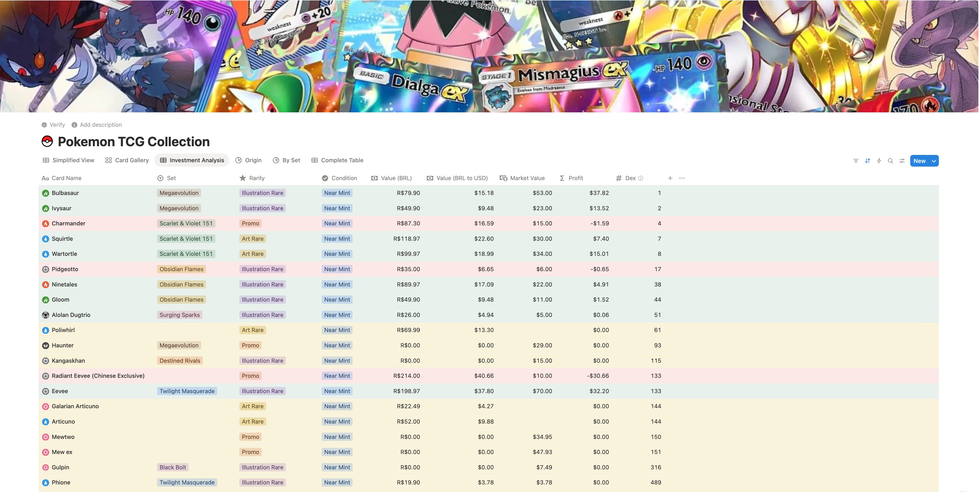
Task: Click the Ninetales fire type icon
Action: [x=46, y=284]
